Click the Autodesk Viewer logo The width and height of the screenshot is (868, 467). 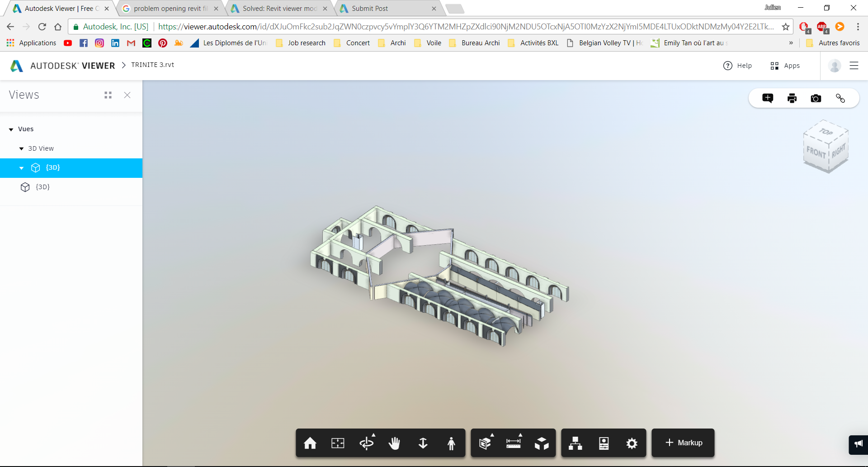[62, 66]
